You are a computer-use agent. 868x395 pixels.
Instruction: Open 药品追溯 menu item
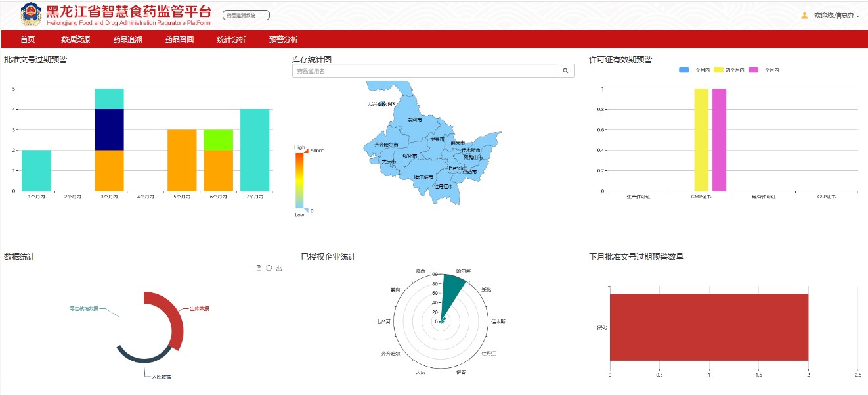tap(127, 39)
